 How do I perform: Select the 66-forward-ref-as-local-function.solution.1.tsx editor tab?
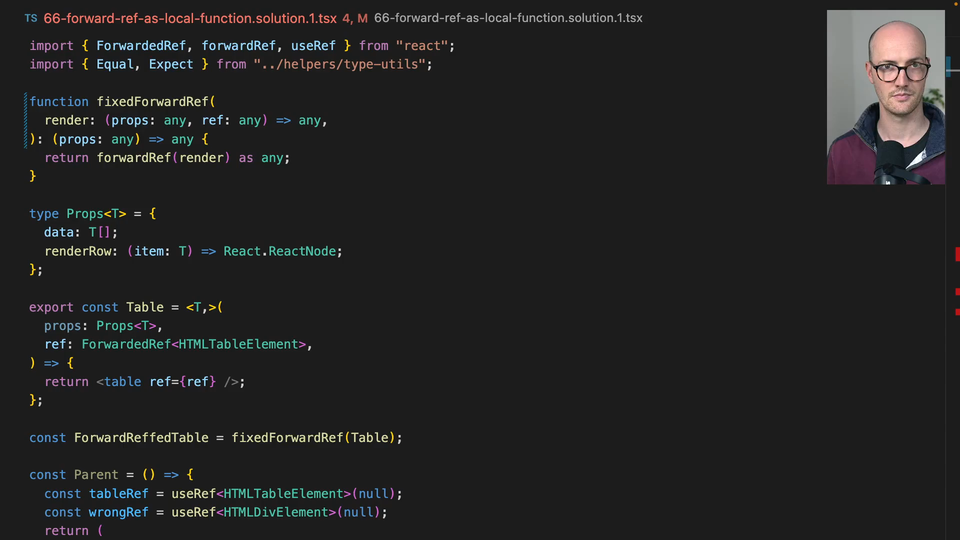click(190, 18)
